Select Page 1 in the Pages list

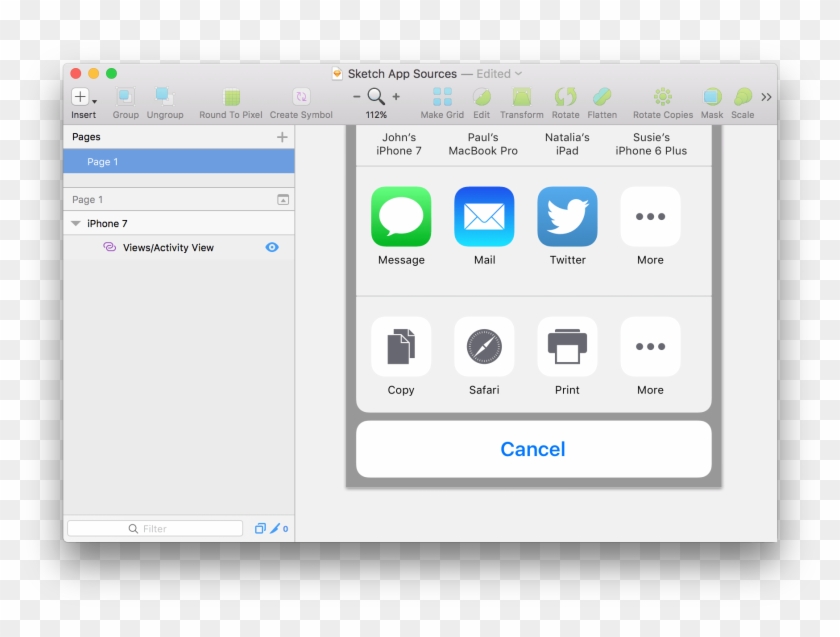pyautogui.click(x=179, y=161)
